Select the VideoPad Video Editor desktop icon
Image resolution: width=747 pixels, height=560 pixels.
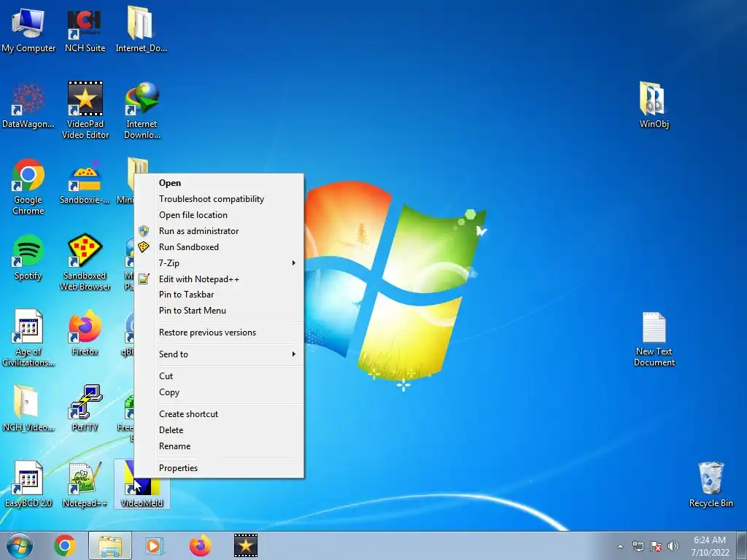pos(85,111)
